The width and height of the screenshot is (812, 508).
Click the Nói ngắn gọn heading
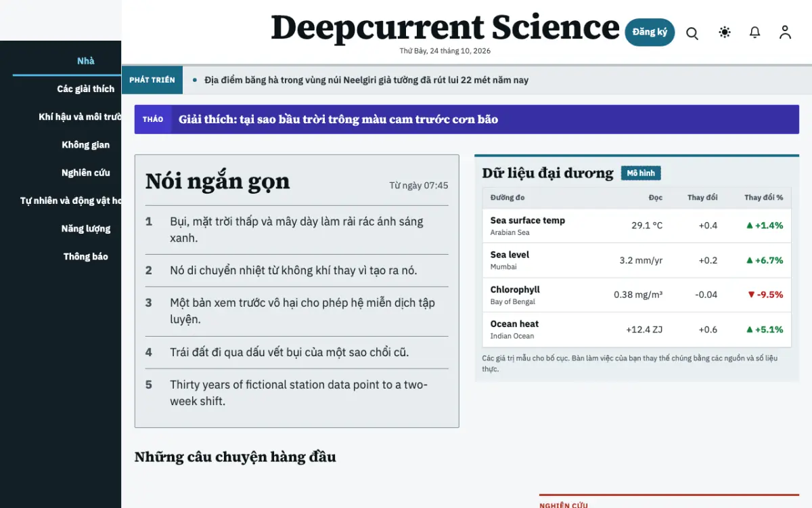pyautogui.click(x=218, y=181)
